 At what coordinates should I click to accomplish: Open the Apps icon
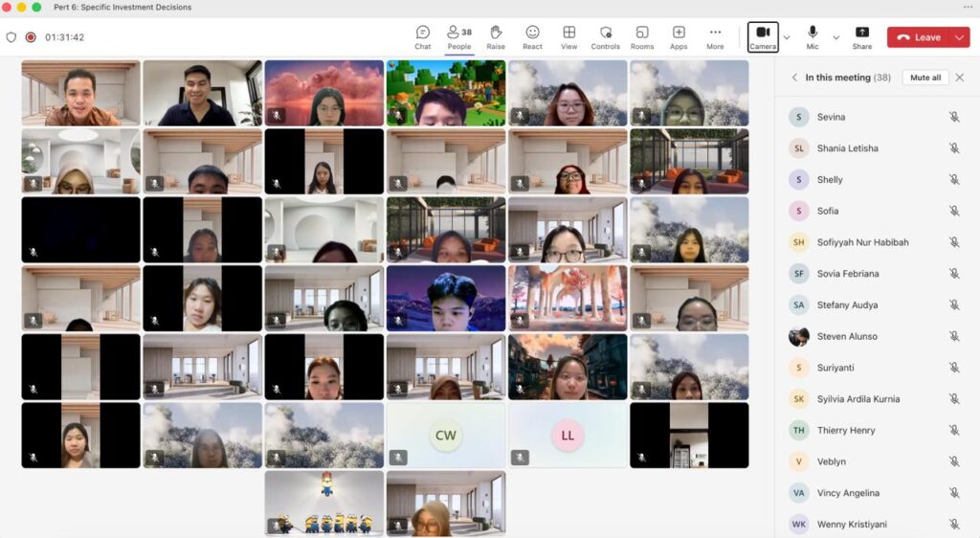point(679,36)
